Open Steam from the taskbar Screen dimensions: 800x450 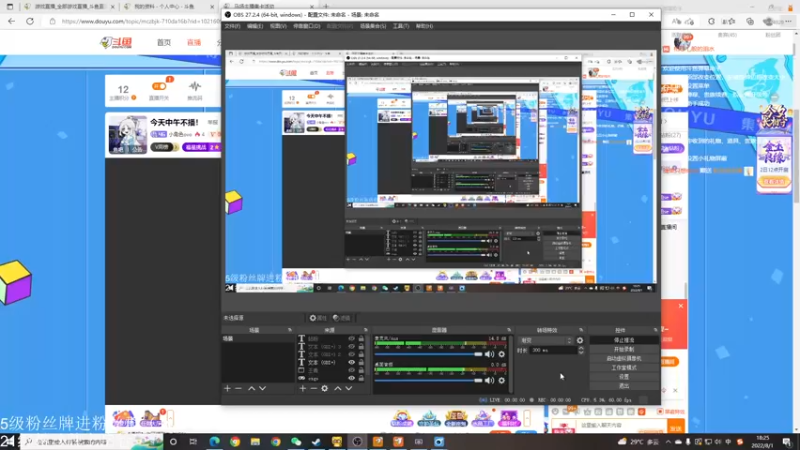(x=316, y=442)
